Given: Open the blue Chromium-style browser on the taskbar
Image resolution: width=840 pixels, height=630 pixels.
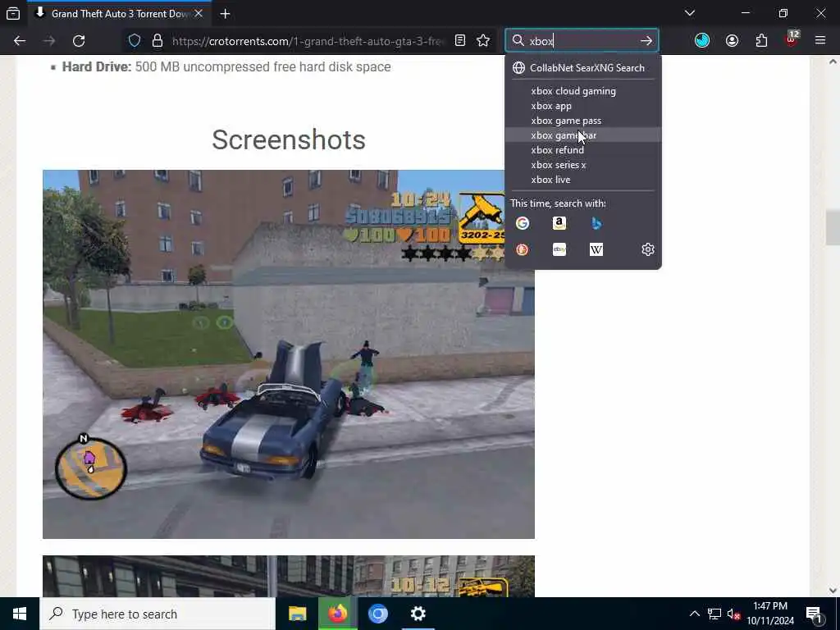Looking at the screenshot, I should click(377, 614).
